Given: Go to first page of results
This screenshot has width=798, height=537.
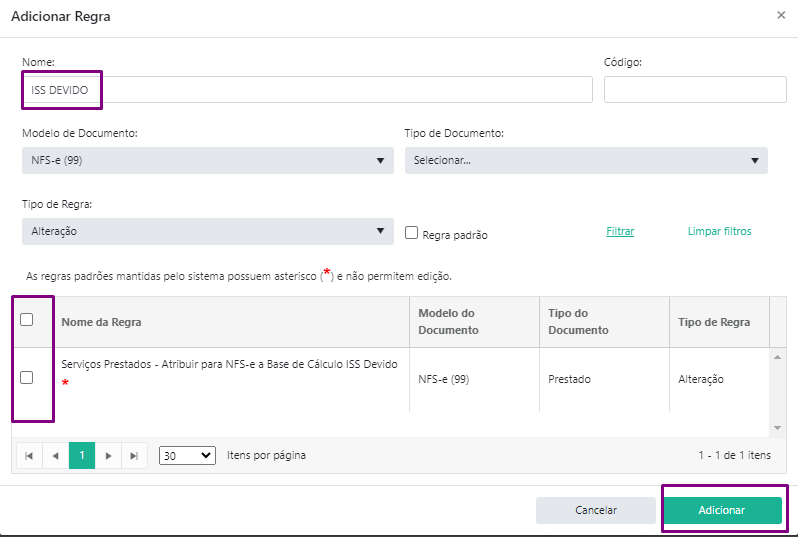Looking at the screenshot, I should pos(29,456).
